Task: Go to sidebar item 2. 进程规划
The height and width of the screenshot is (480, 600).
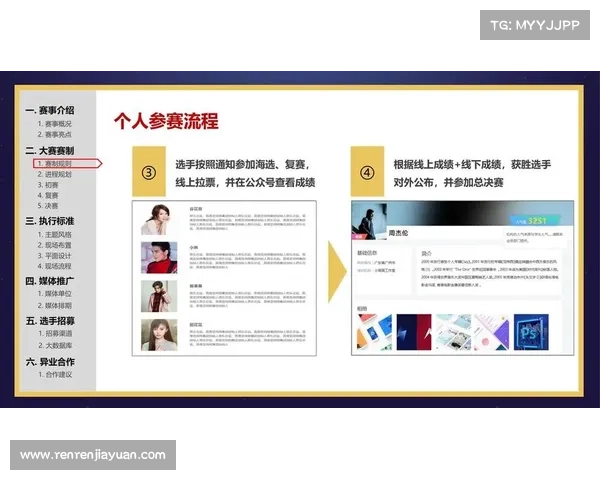Action: [x=54, y=174]
